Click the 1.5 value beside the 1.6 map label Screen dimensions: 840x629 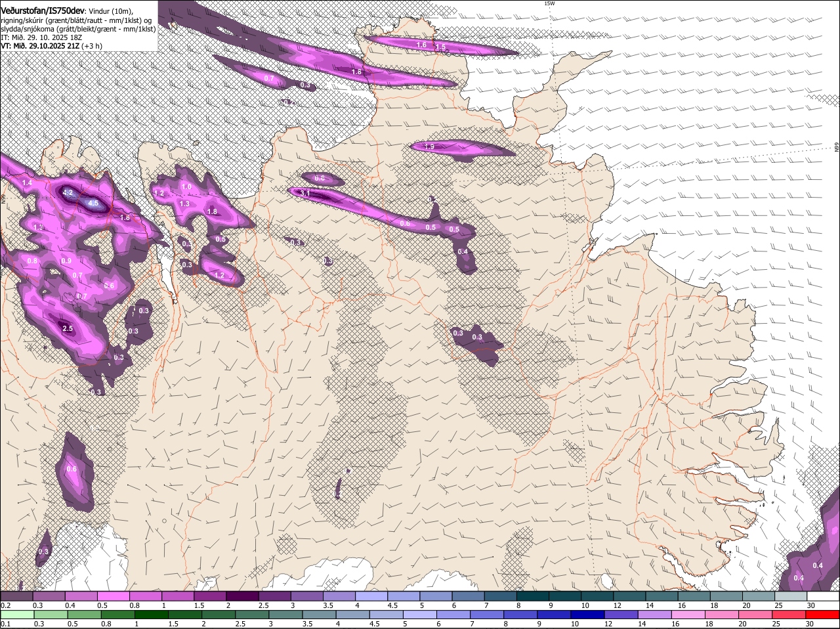(x=440, y=47)
